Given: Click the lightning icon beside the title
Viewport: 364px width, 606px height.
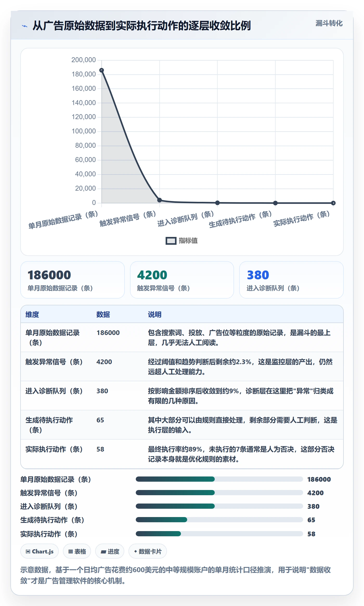Looking at the screenshot, I should (25, 26).
